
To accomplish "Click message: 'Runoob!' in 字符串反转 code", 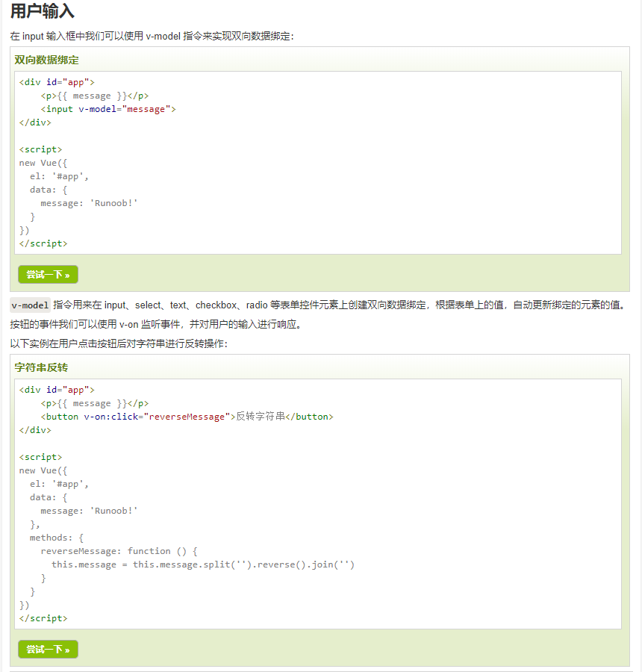I will tap(89, 511).
